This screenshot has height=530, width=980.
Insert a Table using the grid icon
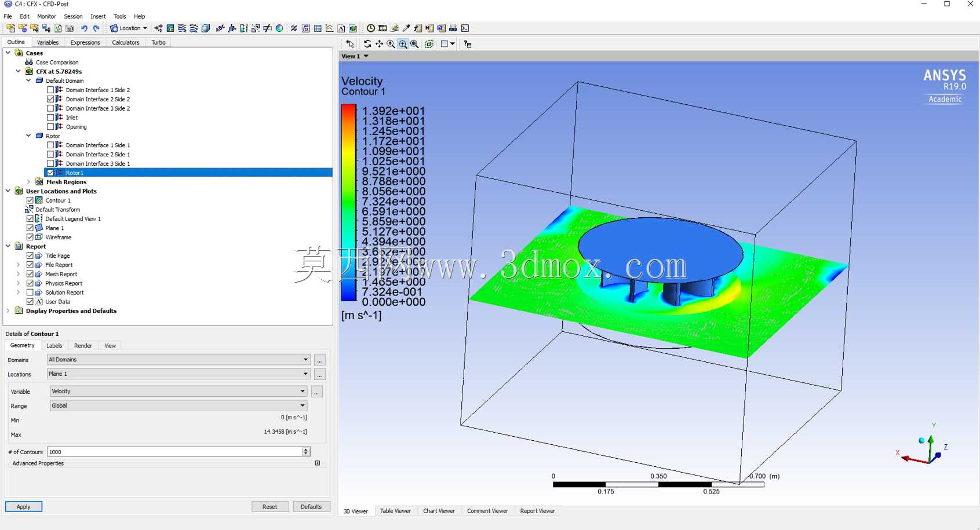(318, 28)
